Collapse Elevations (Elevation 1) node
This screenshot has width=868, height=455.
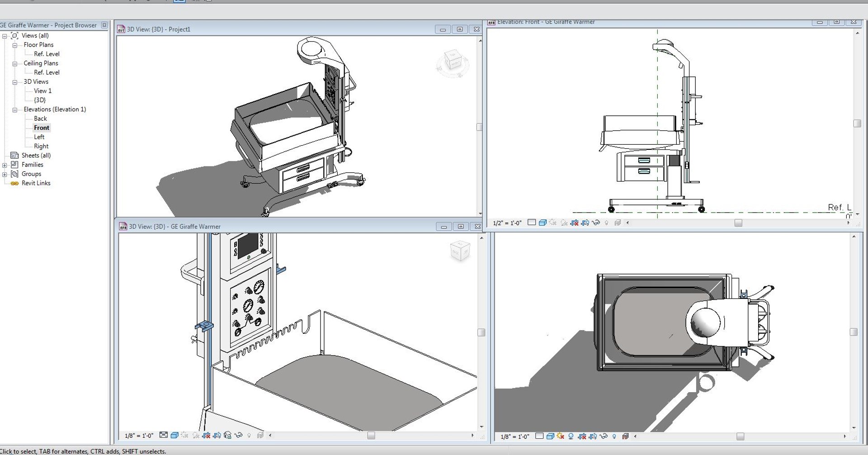[x=14, y=110]
